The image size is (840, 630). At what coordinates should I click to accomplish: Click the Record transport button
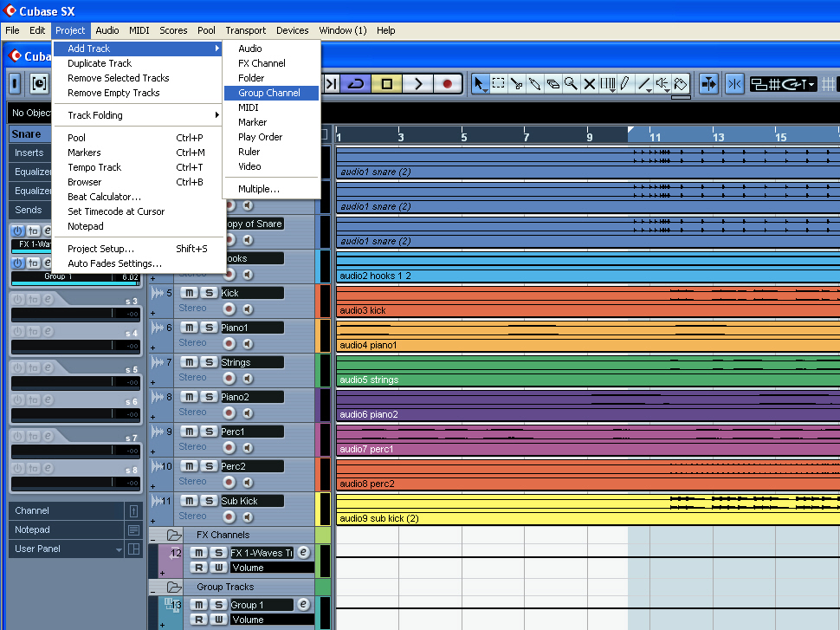point(448,84)
